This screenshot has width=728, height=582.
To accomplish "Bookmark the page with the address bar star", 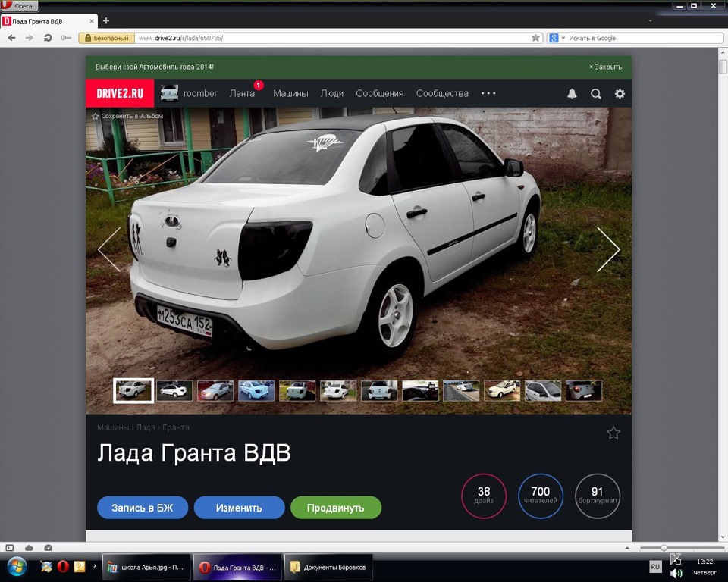I will [536, 37].
